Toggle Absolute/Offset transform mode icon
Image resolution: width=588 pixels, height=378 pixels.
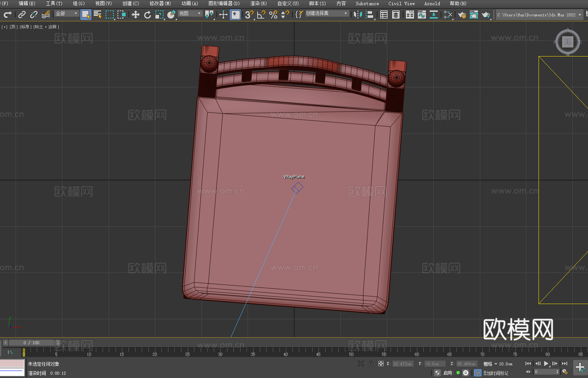(381, 364)
